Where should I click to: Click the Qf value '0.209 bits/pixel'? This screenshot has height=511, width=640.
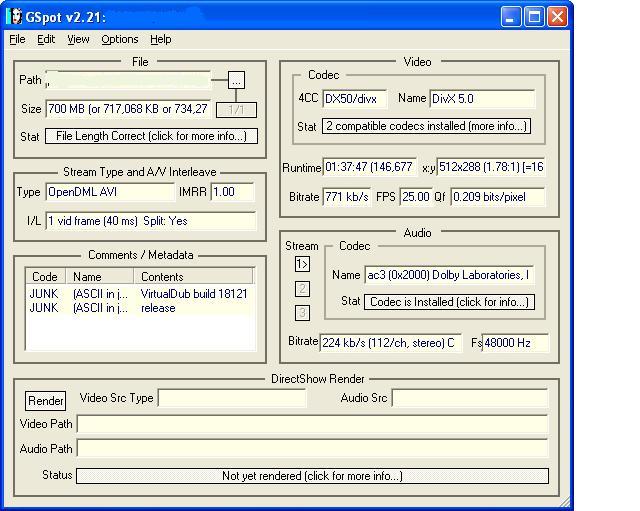[x=498, y=197]
